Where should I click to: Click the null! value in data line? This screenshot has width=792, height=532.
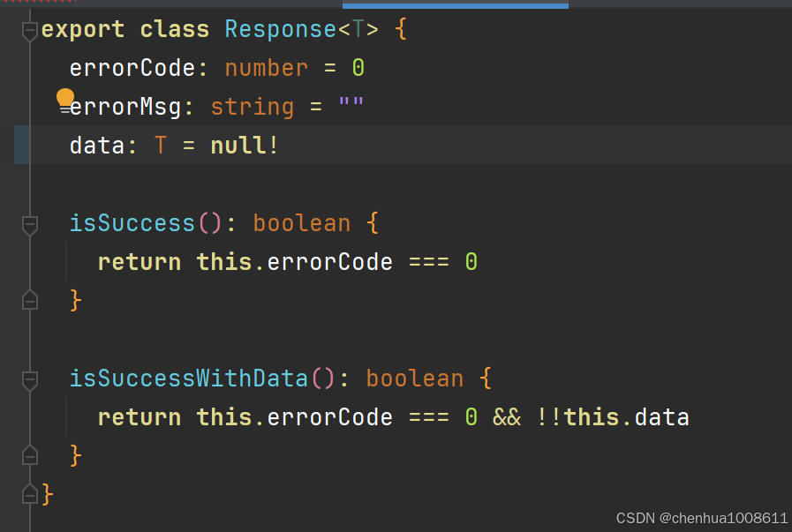pos(244,146)
